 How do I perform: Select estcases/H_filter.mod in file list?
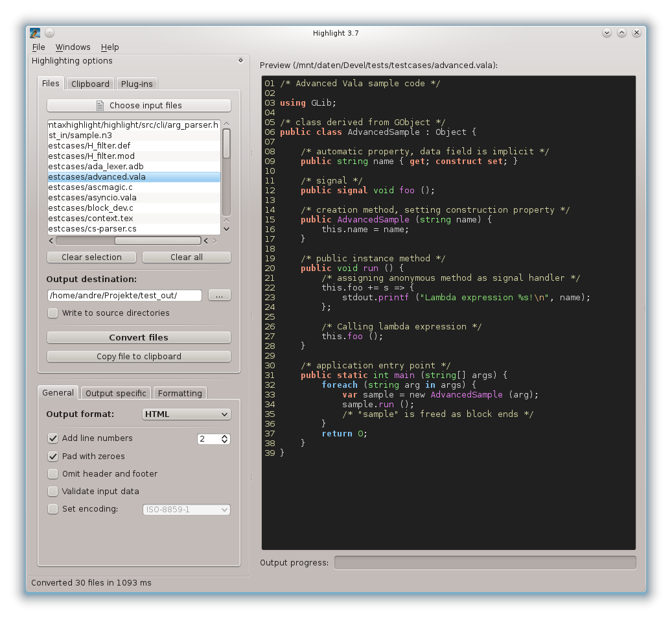[133, 156]
